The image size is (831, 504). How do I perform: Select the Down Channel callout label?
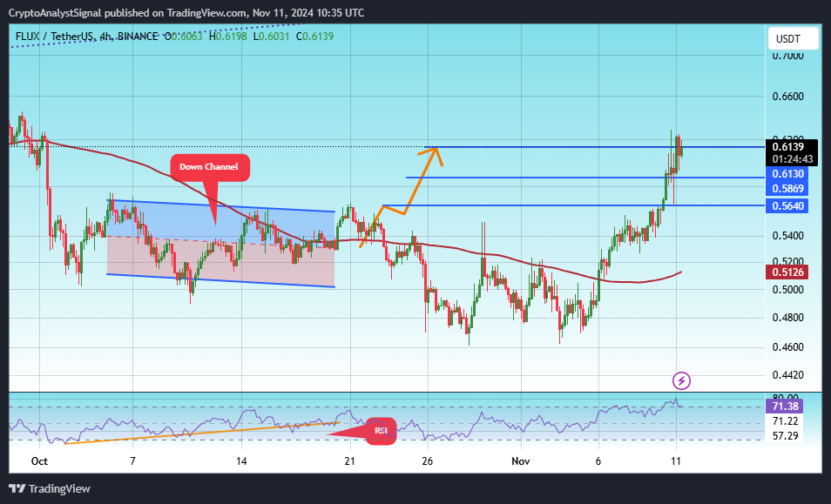tap(209, 167)
